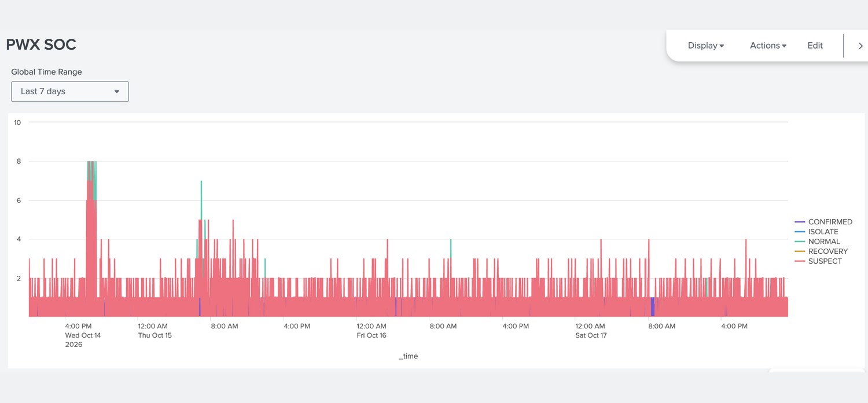Click the Global Time Range label
868x403 pixels.
point(46,72)
